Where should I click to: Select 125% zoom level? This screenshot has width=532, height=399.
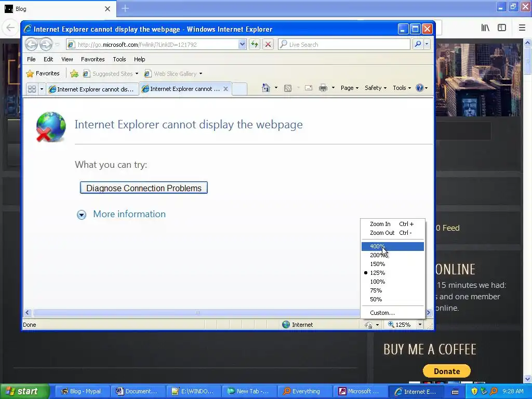point(393,273)
